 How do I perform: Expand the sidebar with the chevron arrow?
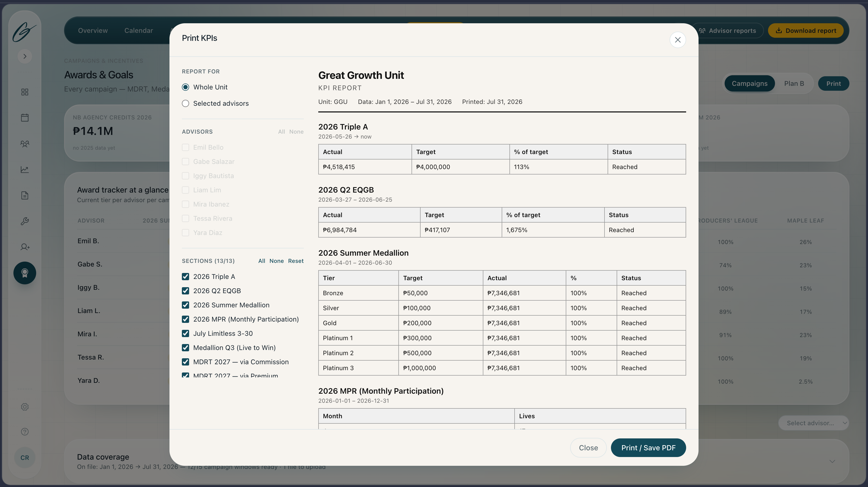pos(25,56)
